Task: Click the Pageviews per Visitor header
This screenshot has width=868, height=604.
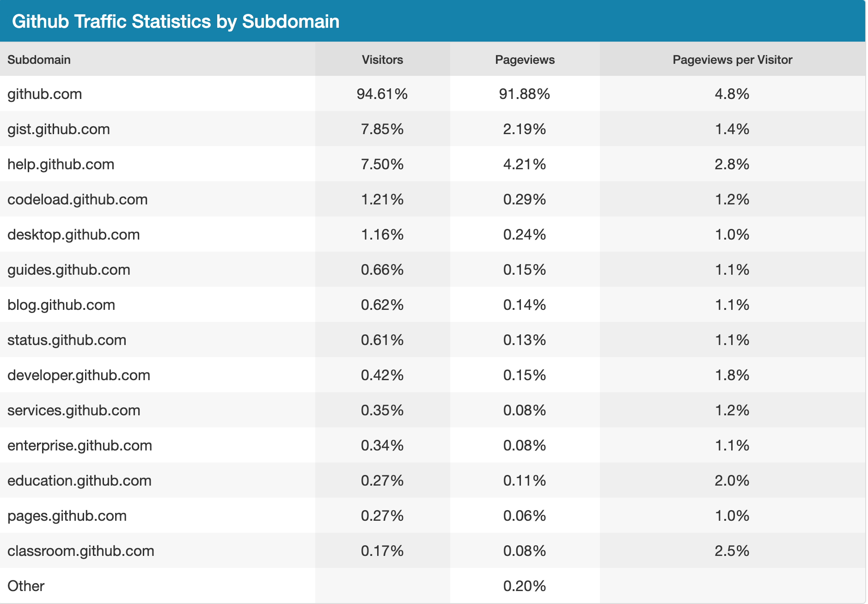Action: (x=732, y=60)
